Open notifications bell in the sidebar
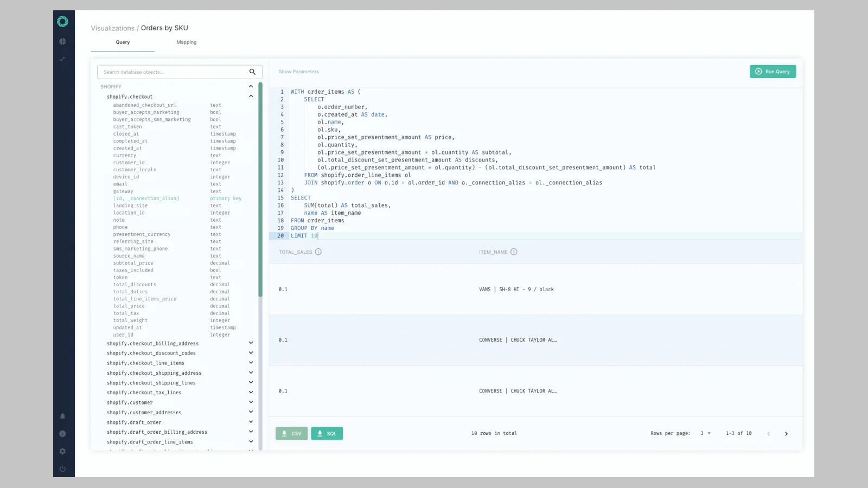The height and width of the screenshot is (488, 868). 62,416
